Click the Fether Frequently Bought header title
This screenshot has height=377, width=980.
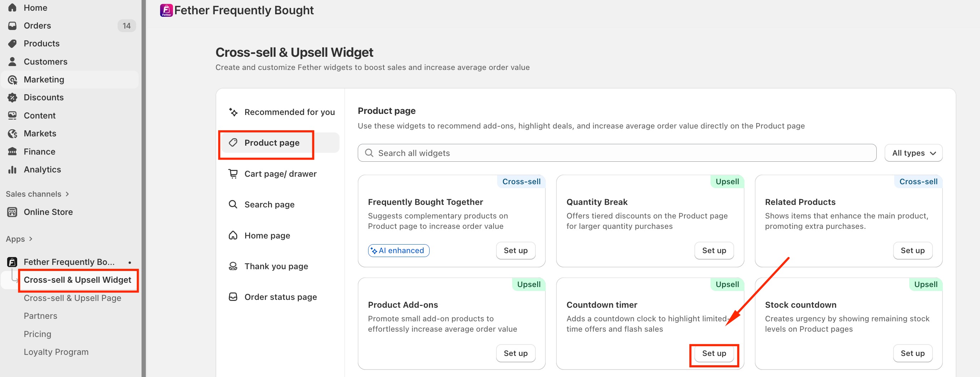[244, 10]
